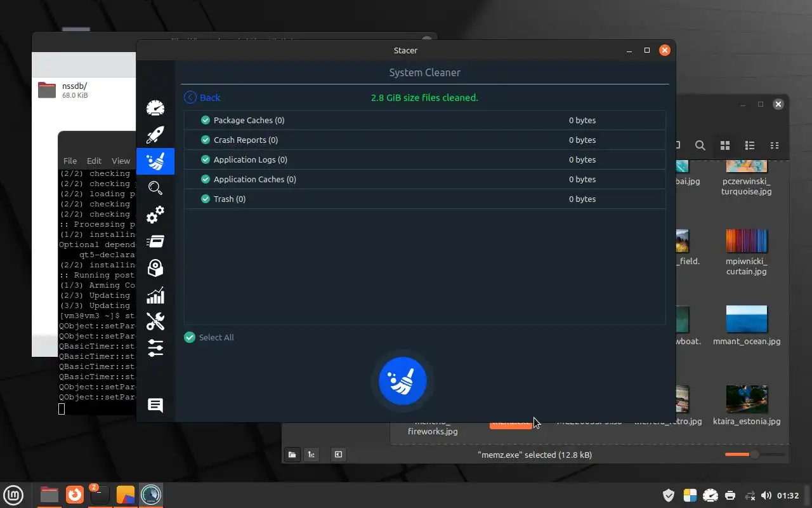Open the Linux Mint start menu
812x508 pixels.
coord(14,495)
